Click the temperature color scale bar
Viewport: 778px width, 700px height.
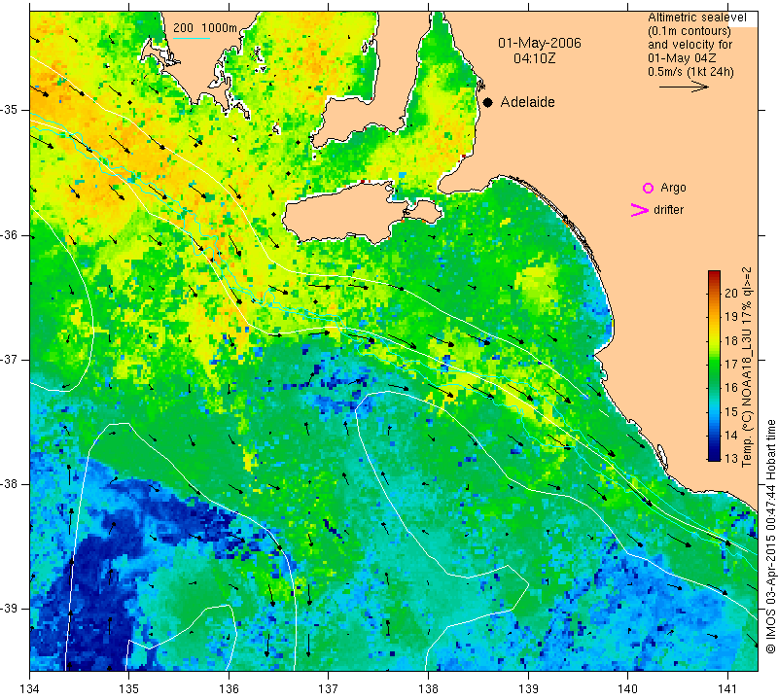(714, 366)
